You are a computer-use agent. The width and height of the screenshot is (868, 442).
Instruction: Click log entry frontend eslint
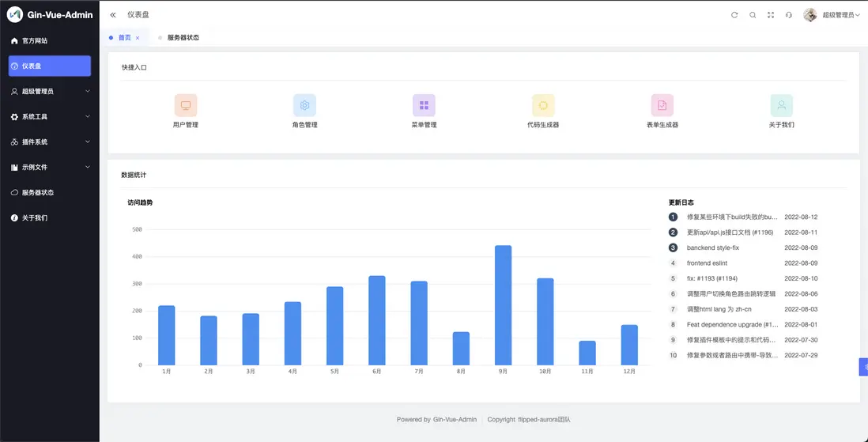coord(708,263)
